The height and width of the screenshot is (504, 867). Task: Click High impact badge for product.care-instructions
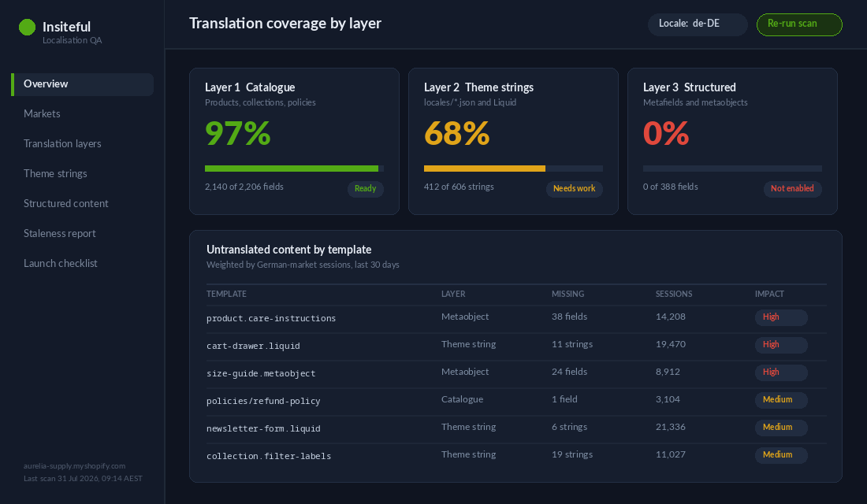point(781,318)
